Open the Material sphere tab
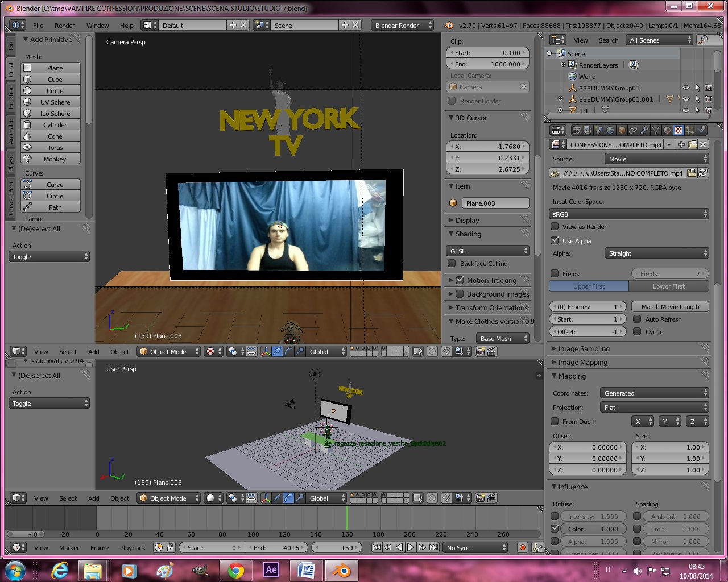 (667, 130)
